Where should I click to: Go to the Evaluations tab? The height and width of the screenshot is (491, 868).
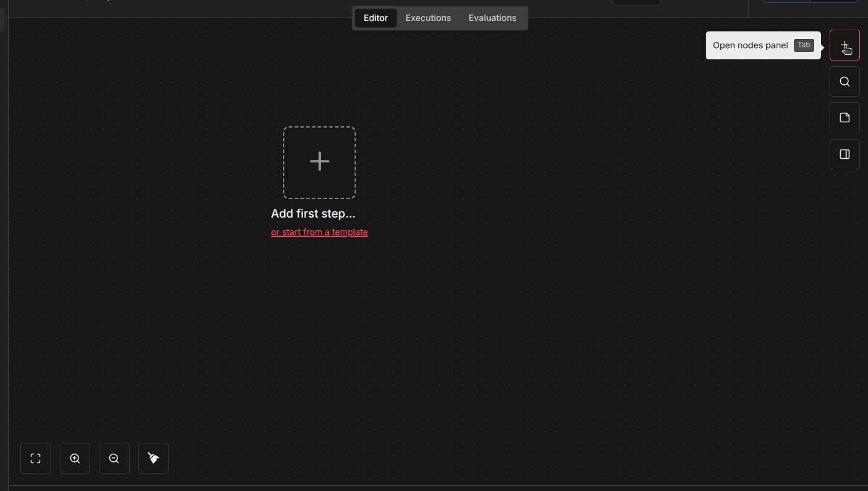click(492, 18)
